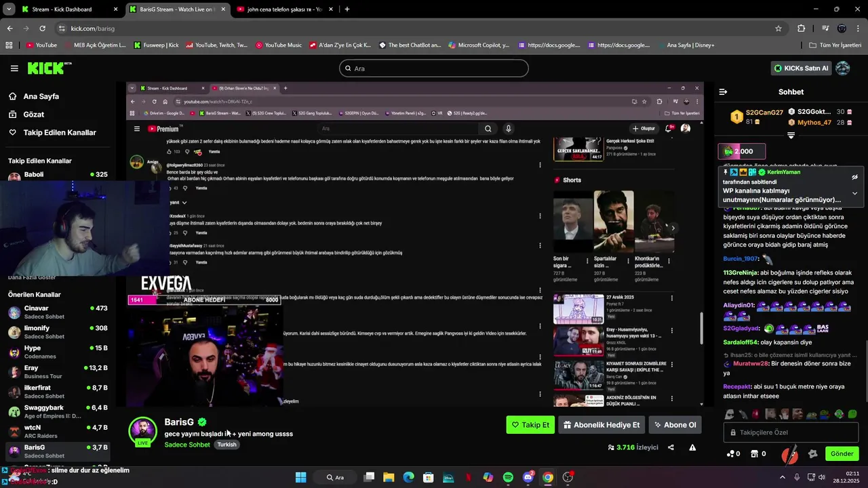
Task: Open the Chrome apps grid icon
Action: click(9, 45)
